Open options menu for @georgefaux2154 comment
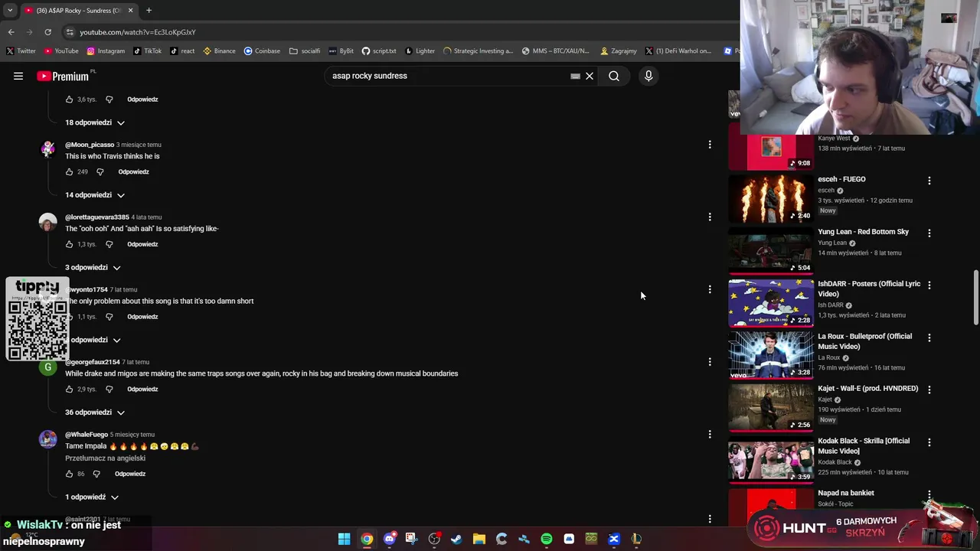980x551 pixels. pyautogui.click(x=710, y=361)
